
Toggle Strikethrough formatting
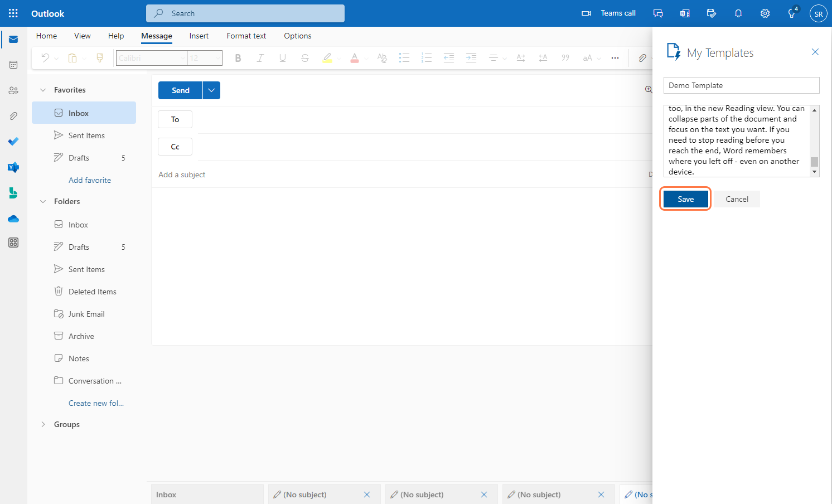[x=304, y=58]
